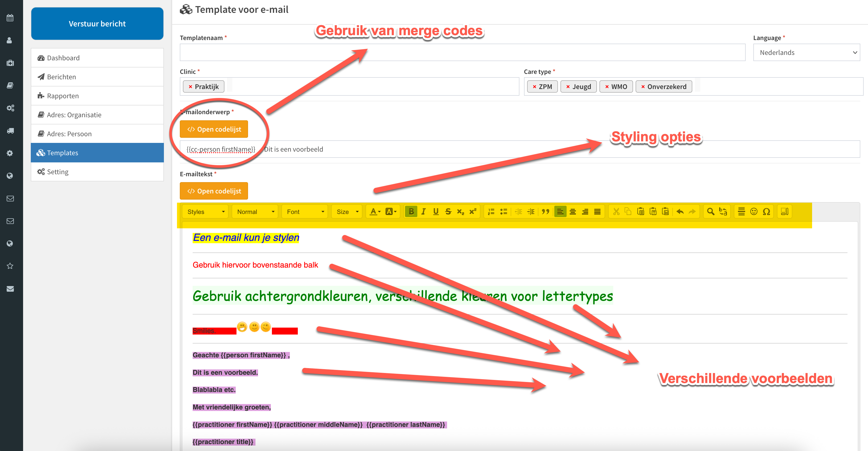Toggle numbered list in the editor
Viewport: 868px width, 451px height.
pos(491,212)
